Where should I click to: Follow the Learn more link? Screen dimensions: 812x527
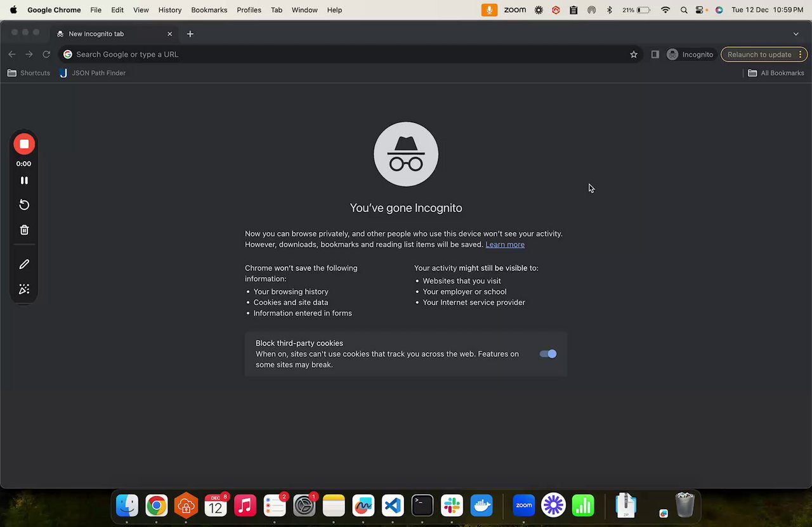[505, 245]
